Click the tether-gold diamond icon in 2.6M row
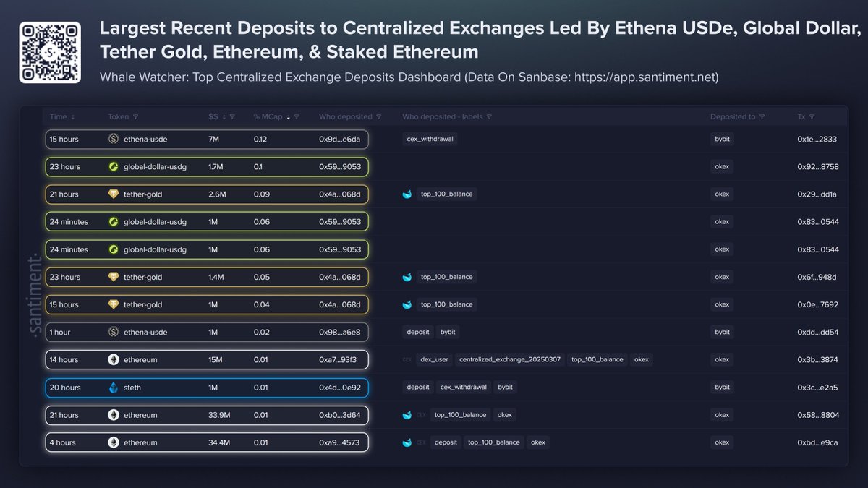Screen dimensions: 868x488 pyautogui.click(x=114, y=194)
